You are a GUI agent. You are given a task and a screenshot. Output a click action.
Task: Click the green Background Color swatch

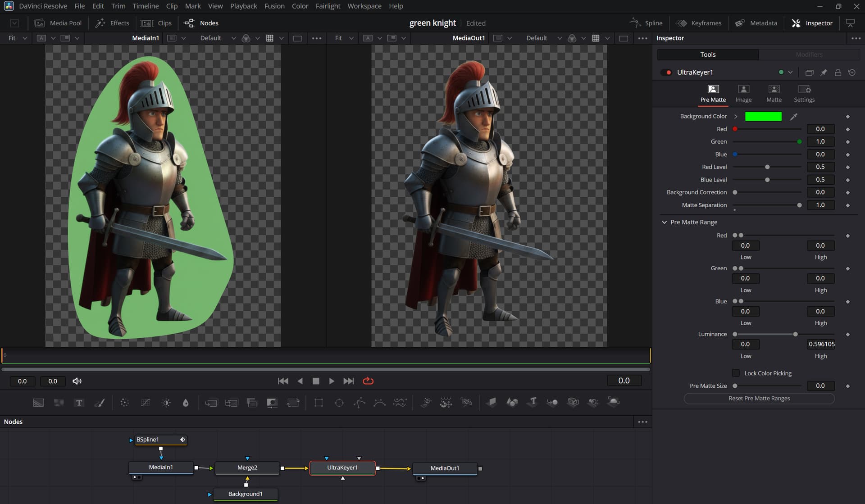[763, 117]
